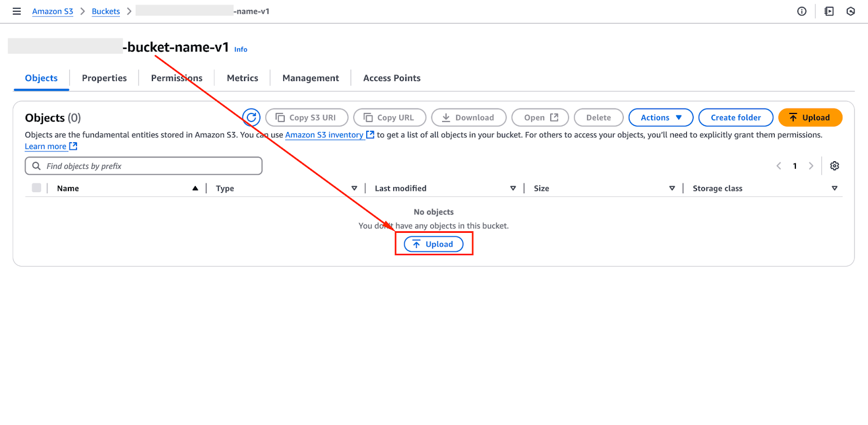Screen dimensions: 868x425
Task: Click the Info link beside bucket name
Action: (x=241, y=49)
